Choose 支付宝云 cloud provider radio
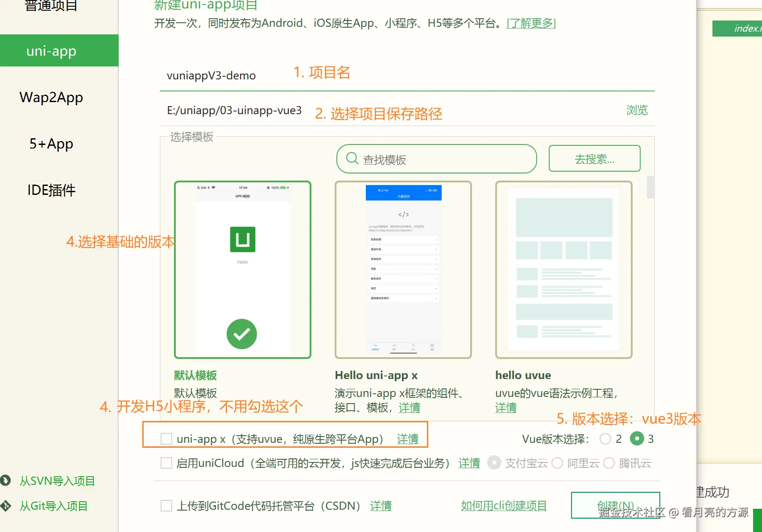 (494, 463)
